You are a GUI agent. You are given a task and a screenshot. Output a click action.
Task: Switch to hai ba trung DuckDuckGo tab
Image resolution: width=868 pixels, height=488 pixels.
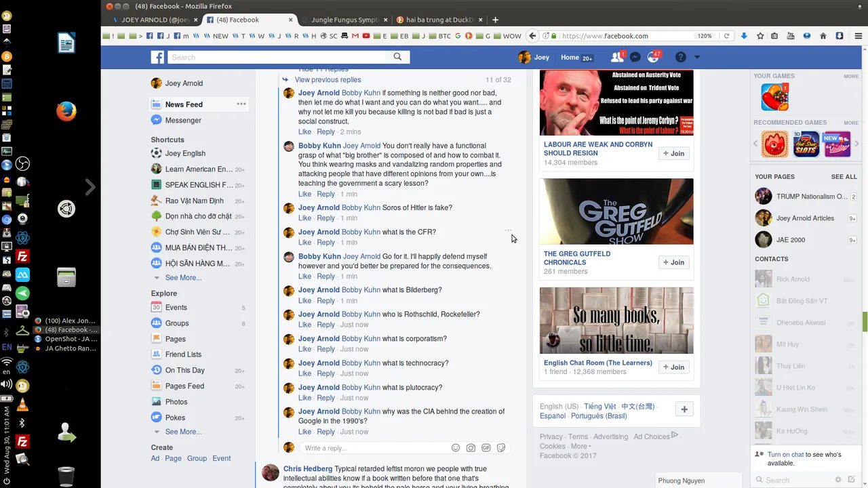(x=439, y=20)
